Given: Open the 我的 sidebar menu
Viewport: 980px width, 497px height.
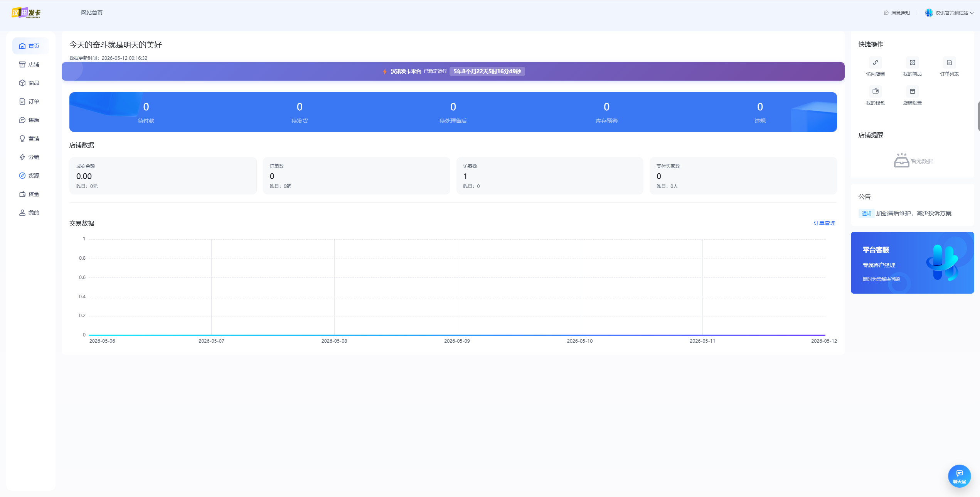Looking at the screenshot, I should (x=30, y=213).
